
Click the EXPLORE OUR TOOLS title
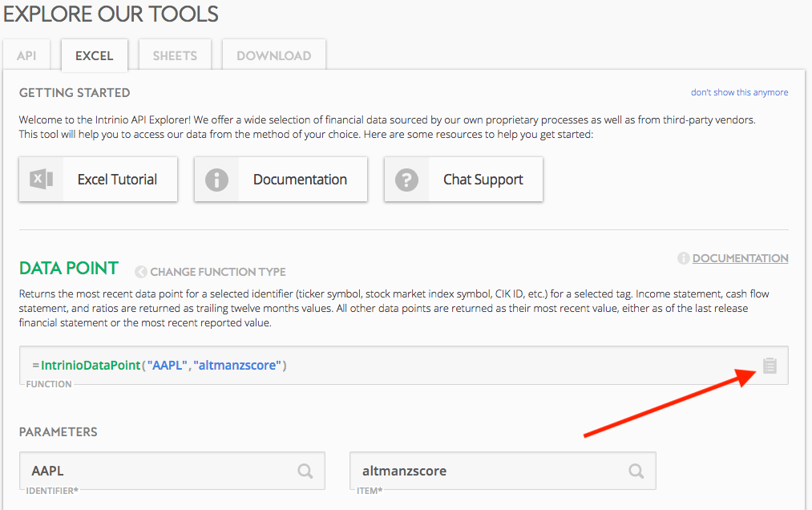click(111, 14)
